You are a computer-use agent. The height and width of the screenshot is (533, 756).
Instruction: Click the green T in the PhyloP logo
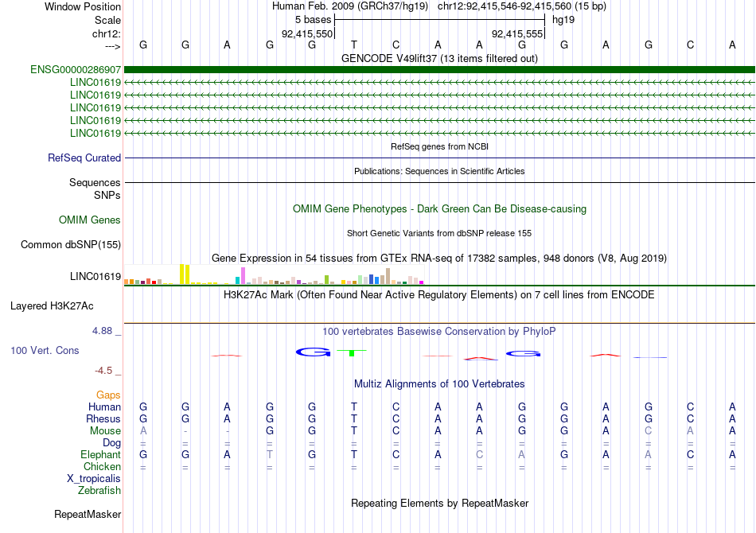pyautogui.click(x=352, y=352)
